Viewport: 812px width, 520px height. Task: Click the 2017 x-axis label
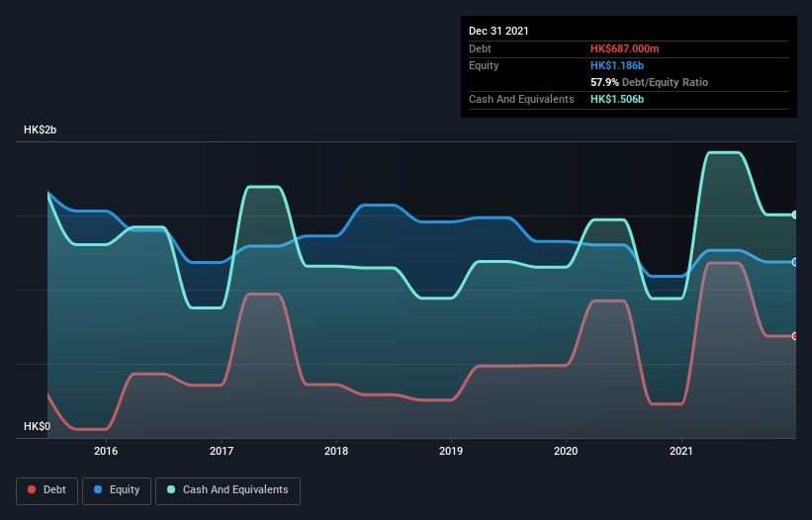(x=222, y=451)
